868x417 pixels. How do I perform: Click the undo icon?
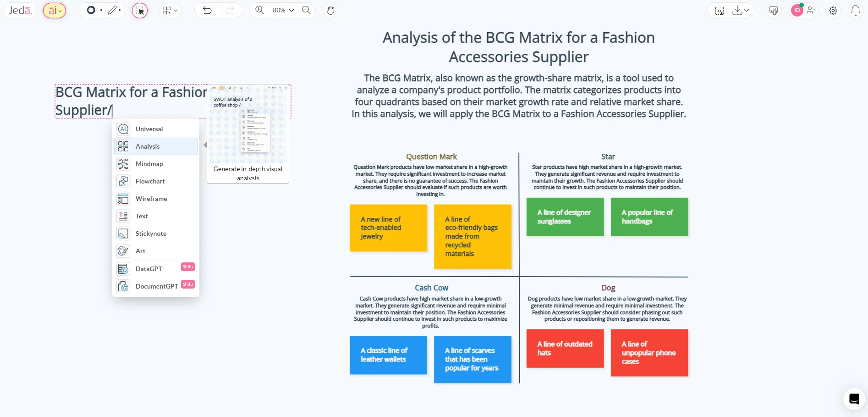tap(207, 10)
